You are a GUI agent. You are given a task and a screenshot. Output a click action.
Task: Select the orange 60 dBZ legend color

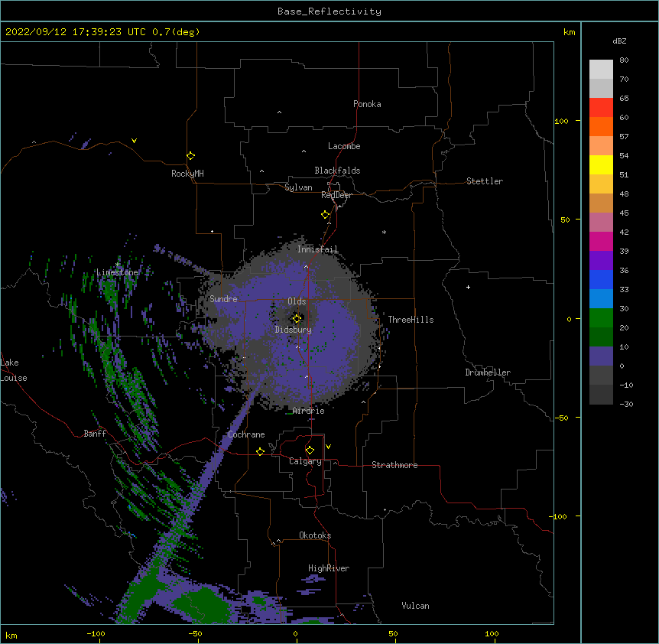[601, 126]
